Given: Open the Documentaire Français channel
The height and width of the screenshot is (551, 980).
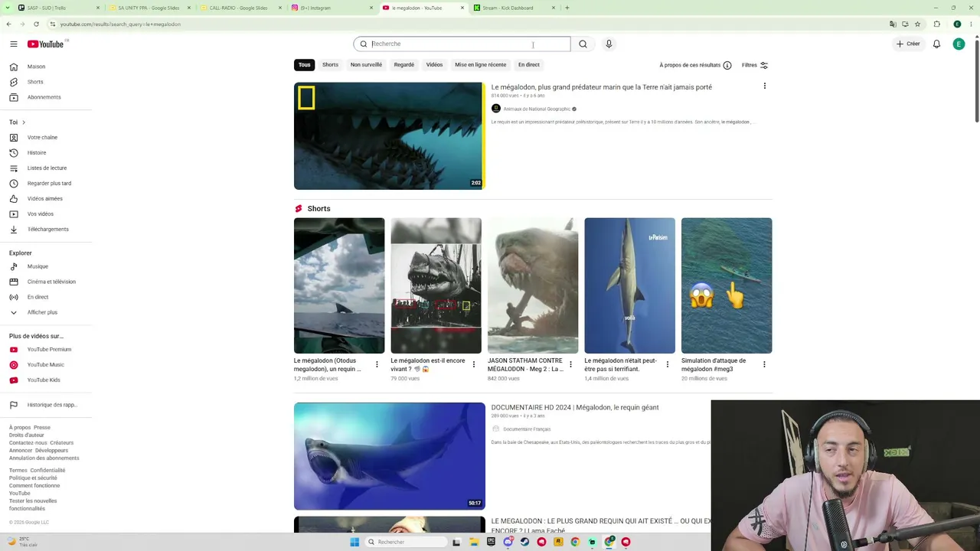Looking at the screenshot, I should (527, 429).
